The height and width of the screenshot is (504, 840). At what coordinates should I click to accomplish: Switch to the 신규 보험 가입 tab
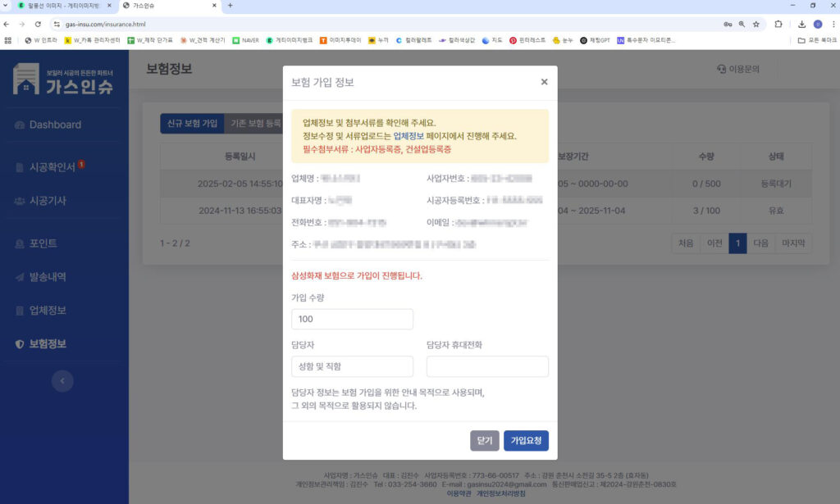click(191, 124)
